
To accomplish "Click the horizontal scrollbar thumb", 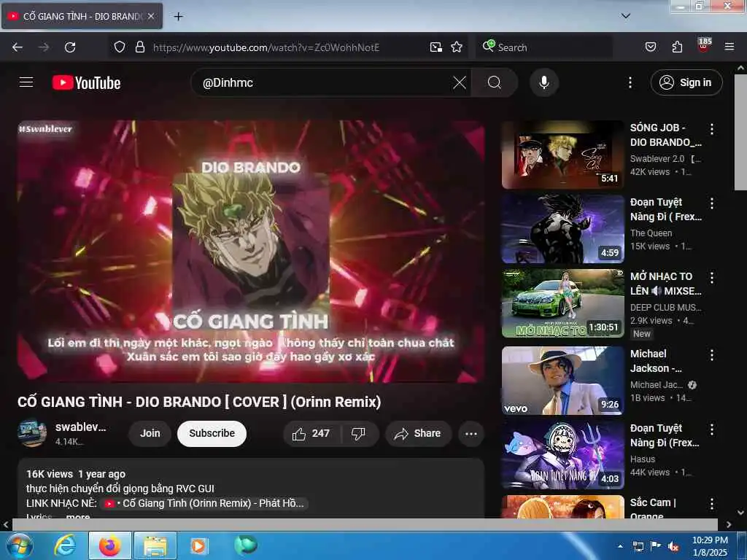I will point(365,524).
